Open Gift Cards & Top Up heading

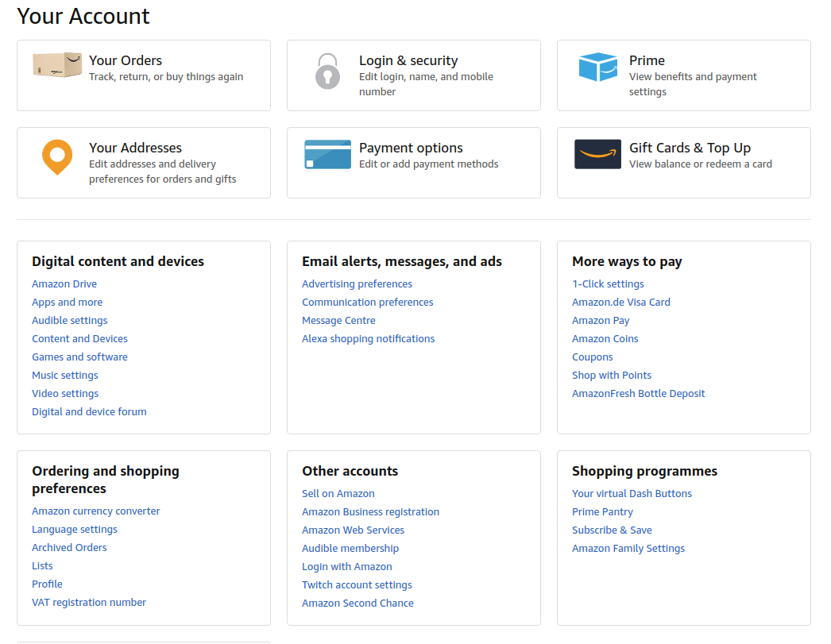(690, 148)
